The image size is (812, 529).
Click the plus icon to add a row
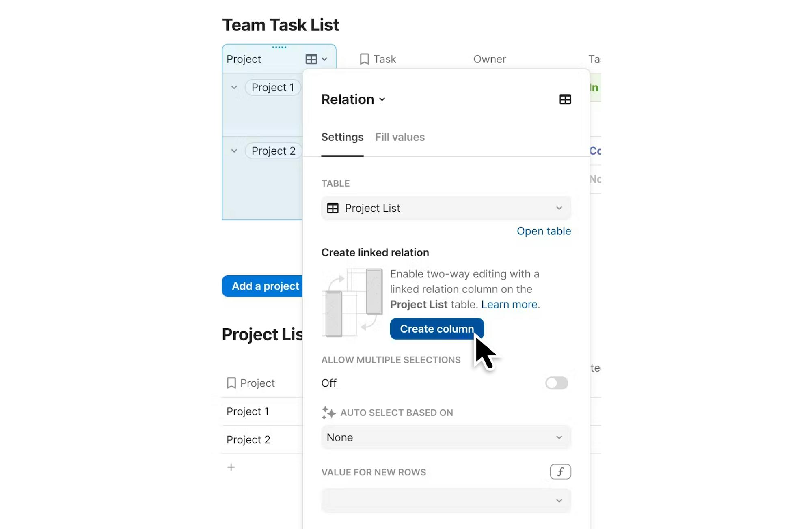[x=231, y=467]
